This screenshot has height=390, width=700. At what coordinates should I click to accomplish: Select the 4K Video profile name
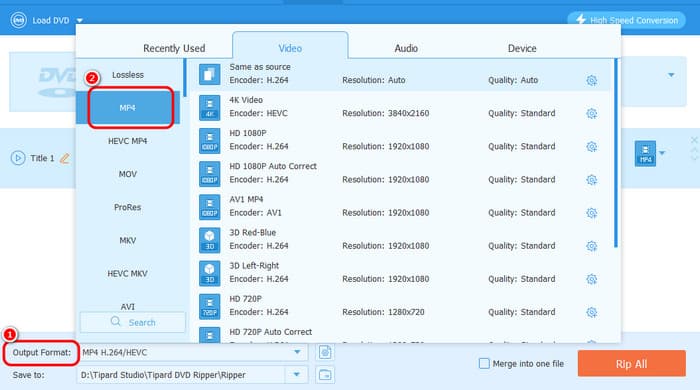(246, 100)
